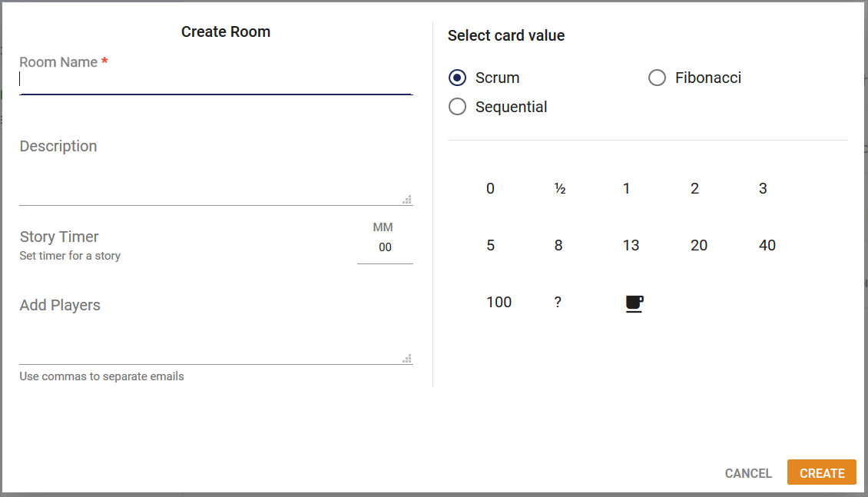This screenshot has height=497, width=868.
Task: Cancel the room creation
Action: pyautogui.click(x=748, y=473)
